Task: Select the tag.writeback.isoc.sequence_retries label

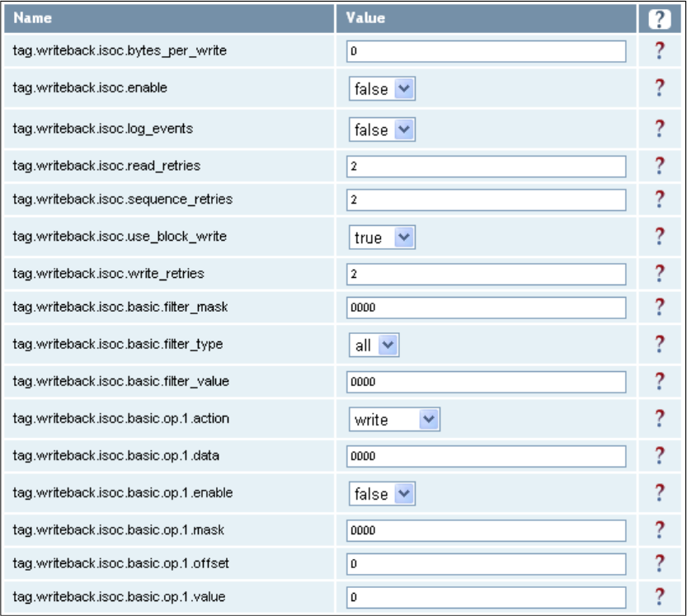Action: 123,200
